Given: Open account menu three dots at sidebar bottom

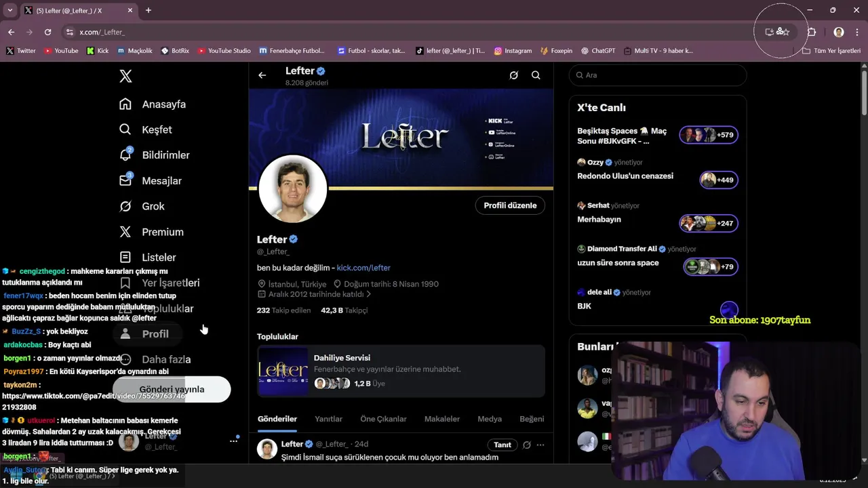Looking at the screenshot, I should [233, 441].
